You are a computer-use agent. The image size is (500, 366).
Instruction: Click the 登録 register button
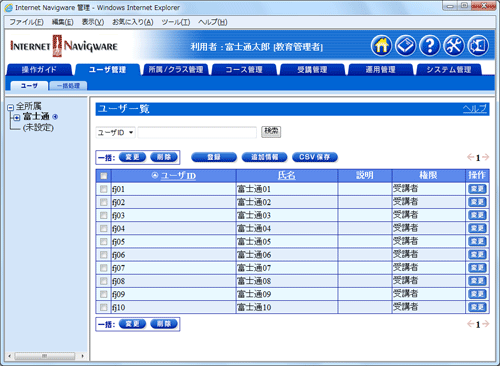tap(214, 157)
